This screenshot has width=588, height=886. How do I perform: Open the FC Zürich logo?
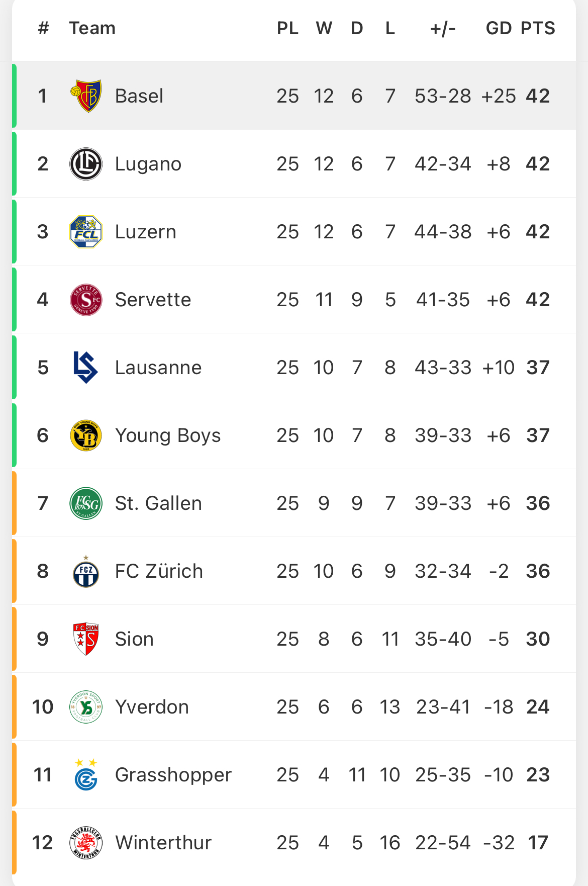pos(86,571)
